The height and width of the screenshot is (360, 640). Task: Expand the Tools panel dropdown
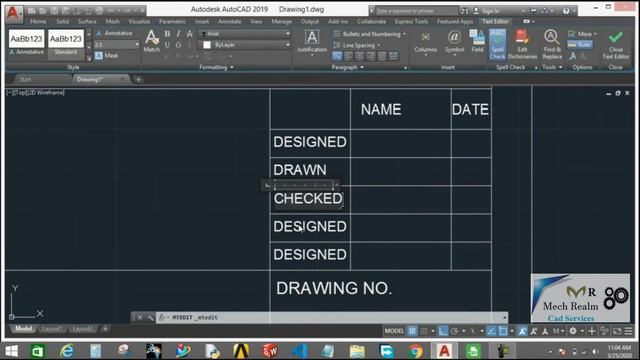[x=552, y=67]
